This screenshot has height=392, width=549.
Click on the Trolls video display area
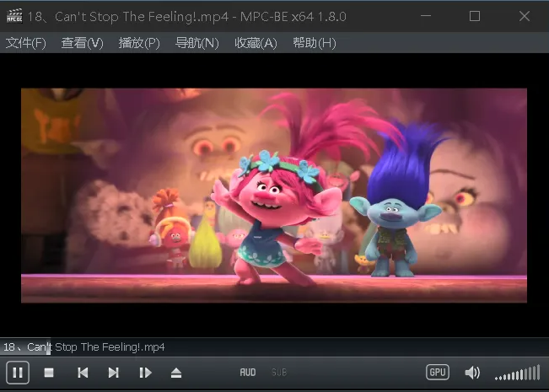click(274, 195)
